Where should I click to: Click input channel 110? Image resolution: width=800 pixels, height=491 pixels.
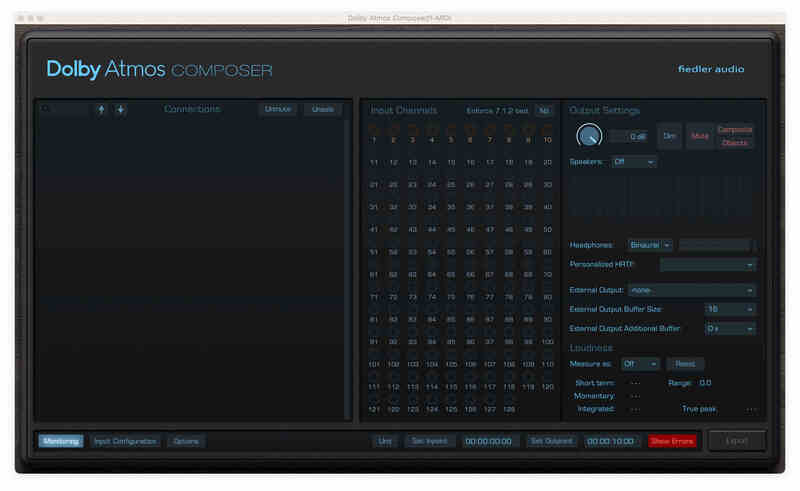[x=547, y=364]
